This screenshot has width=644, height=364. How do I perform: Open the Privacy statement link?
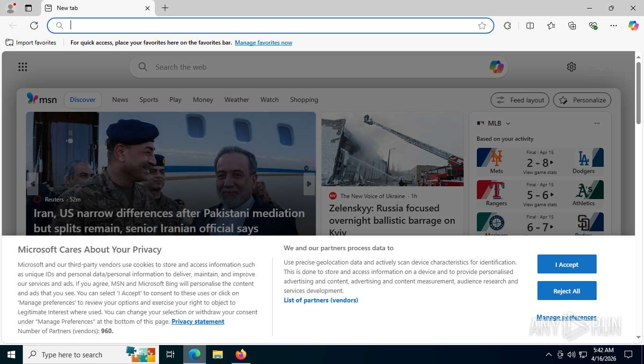(198, 321)
